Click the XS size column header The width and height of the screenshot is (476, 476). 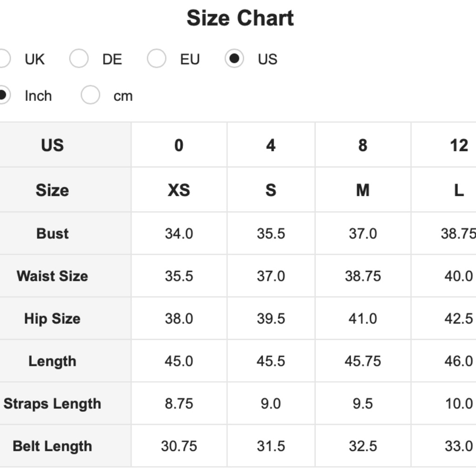[179, 190]
